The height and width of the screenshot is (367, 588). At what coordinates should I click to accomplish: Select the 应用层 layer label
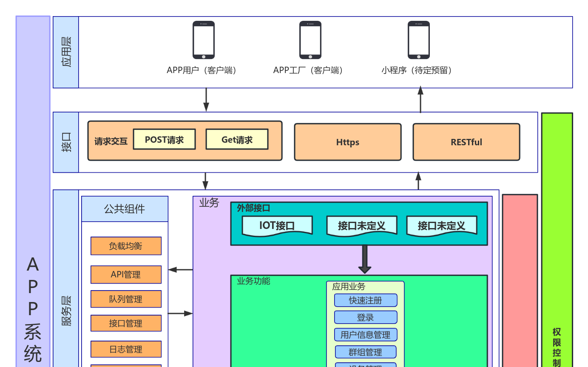66,52
